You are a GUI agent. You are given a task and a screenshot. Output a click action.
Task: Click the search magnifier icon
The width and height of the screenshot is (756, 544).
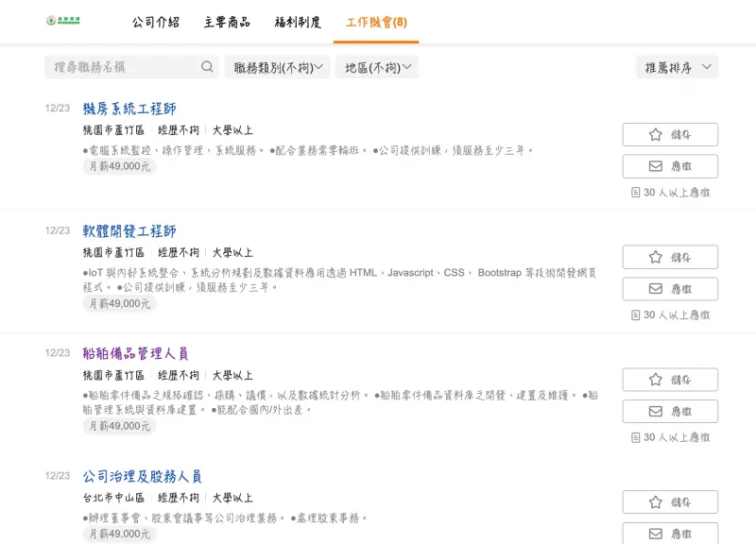[207, 67]
